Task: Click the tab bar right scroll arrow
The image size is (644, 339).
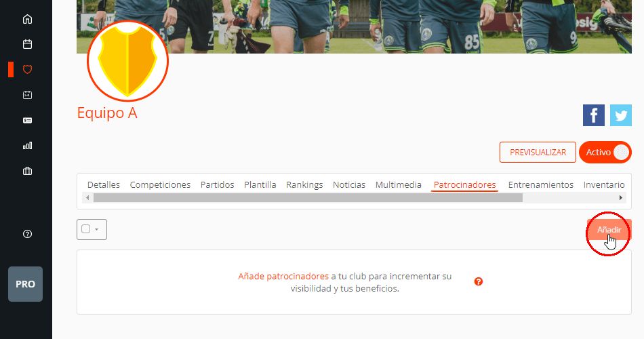Action: pos(620,198)
